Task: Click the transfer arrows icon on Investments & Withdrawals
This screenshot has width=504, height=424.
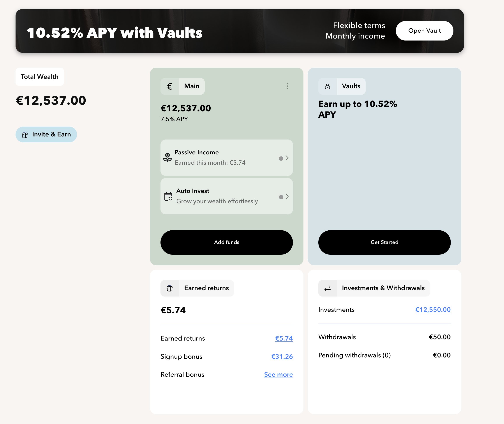Action: pyautogui.click(x=328, y=288)
